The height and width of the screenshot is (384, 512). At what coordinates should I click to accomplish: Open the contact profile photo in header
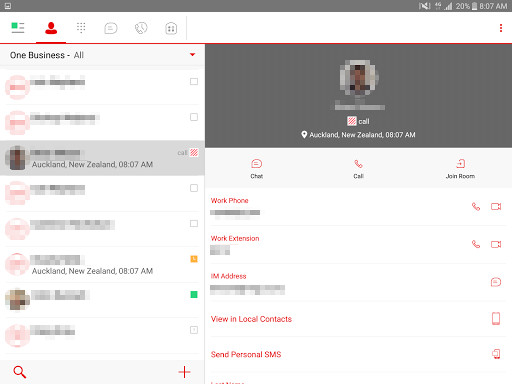(358, 77)
